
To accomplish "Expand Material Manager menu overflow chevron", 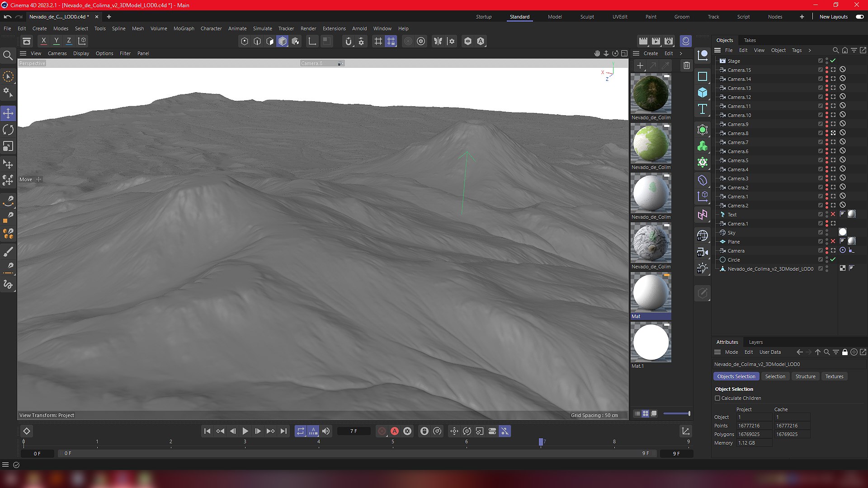I will [681, 53].
